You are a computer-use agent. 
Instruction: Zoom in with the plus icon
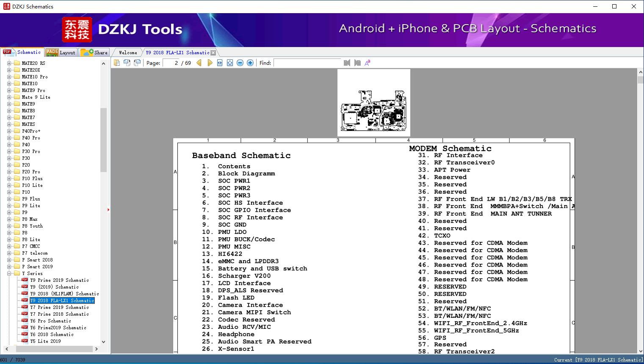(x=250, y=63)
